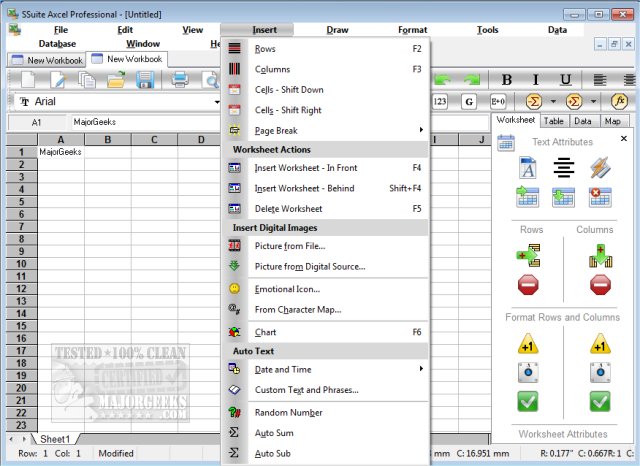The width and height of the screenshot is (640, 466).
Task: Choose Insert Worksheet - In Front
Action: click(x=325, y=168)
